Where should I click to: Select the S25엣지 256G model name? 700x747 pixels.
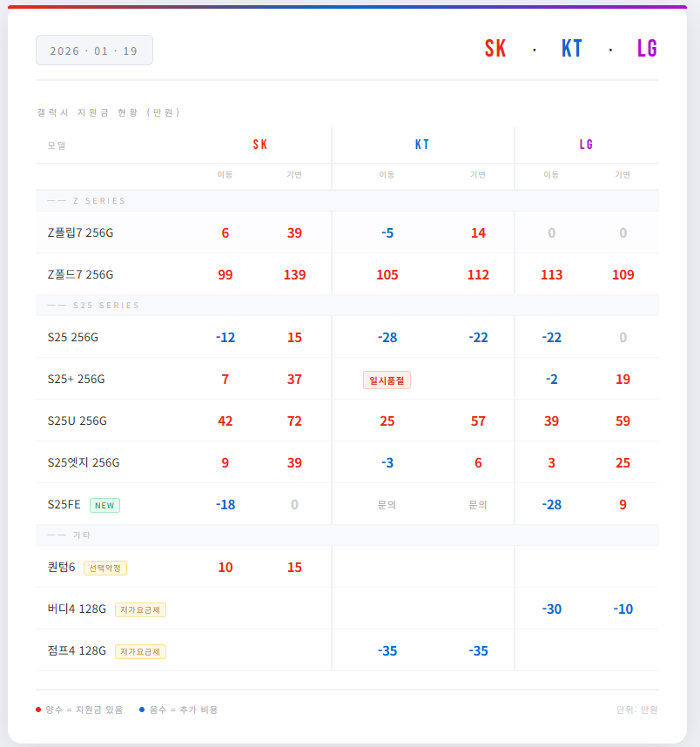[x=84, y=462]
